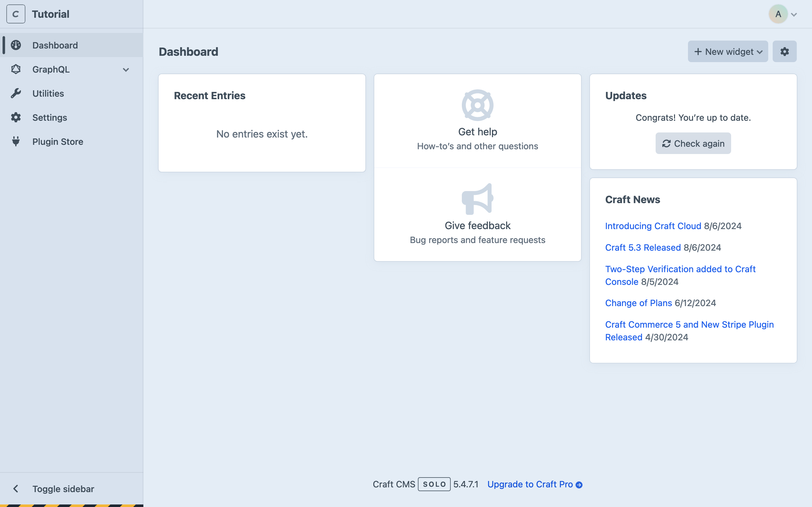The height and width of the screenshot is (507, 812).
Task: Collapse the sidebar with the chevron icon
Action: coord(16,489)
